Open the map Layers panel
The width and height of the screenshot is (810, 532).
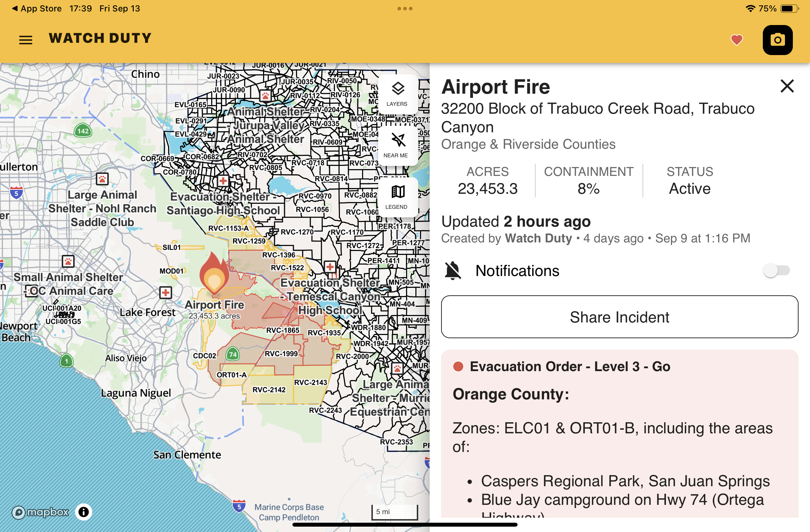pos(397,94)
